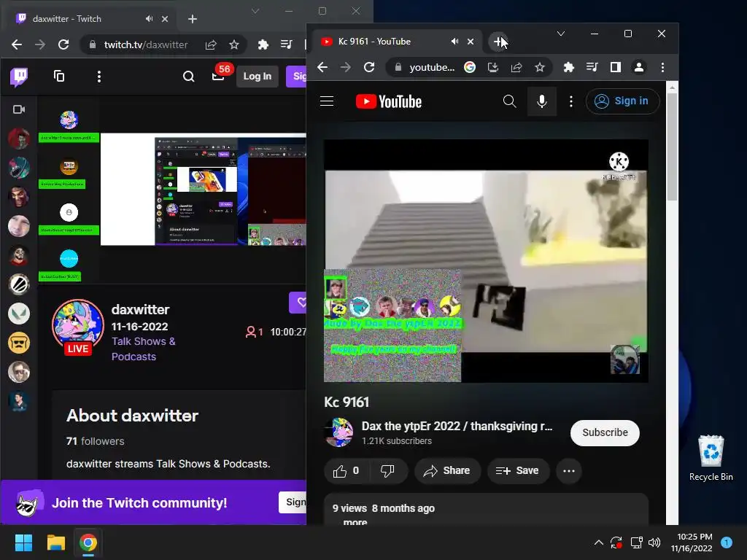
Task: Select the daxwitter - Twitch tab
Action: 91,18
